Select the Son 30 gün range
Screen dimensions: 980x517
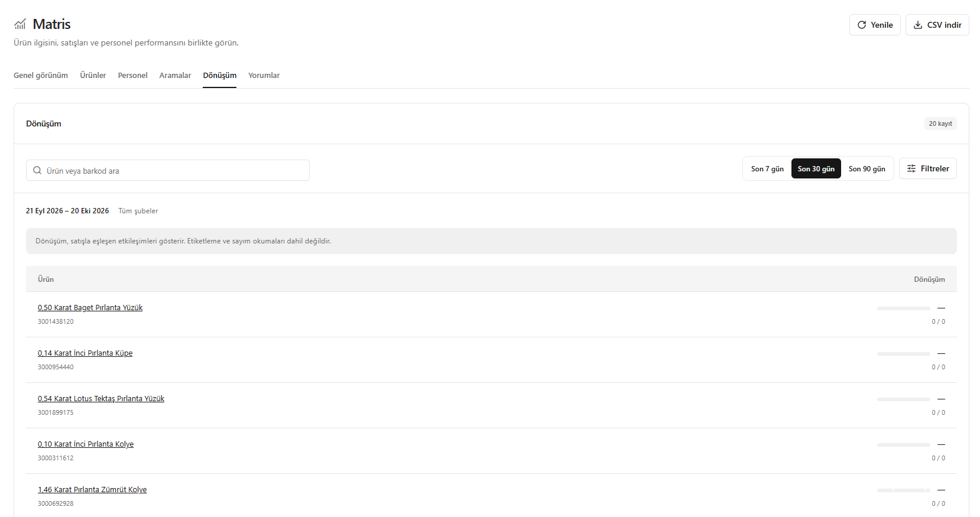816,168
